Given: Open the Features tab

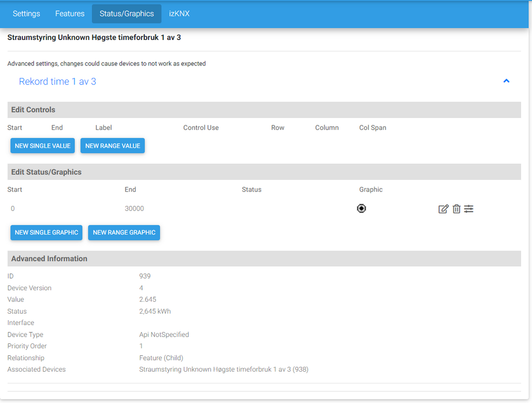Looking at the screenshot, I should pos(70,14).
